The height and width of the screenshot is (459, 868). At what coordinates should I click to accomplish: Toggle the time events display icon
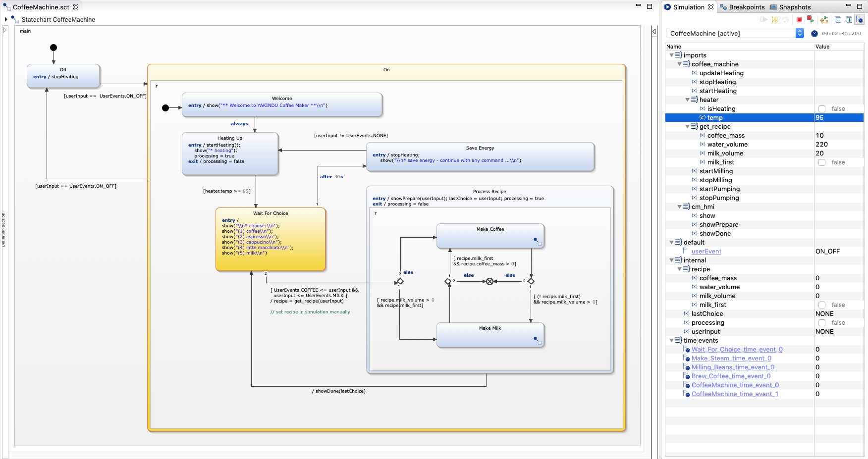tap(860, 20)
